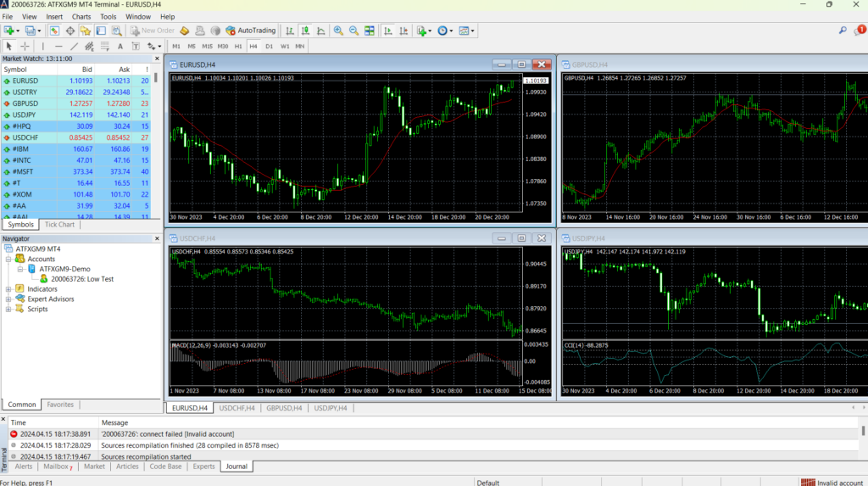Switch to the Tick Chart tab
This screenshot has width=868, height=486.
click(x=59, y=225)
